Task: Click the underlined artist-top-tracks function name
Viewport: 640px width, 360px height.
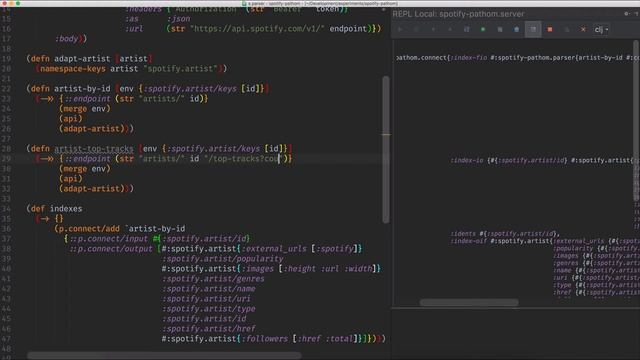Action: tap(94, 149)
